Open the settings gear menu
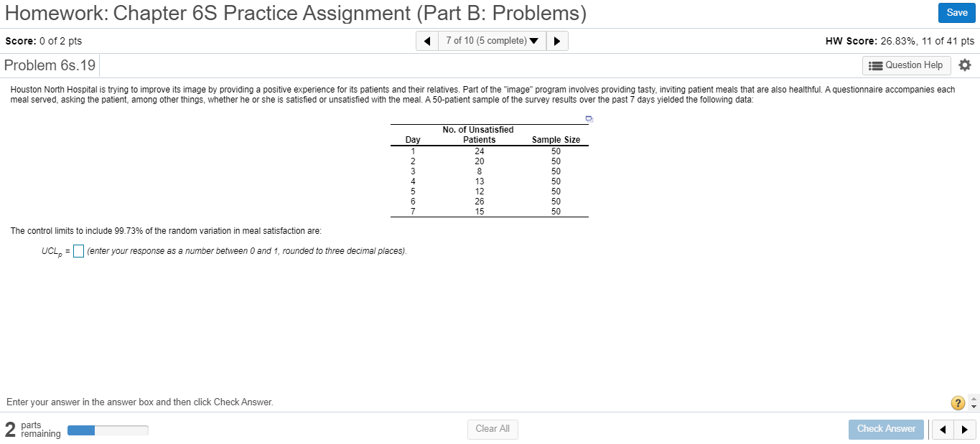980x444 pixels. click(965, 65)
